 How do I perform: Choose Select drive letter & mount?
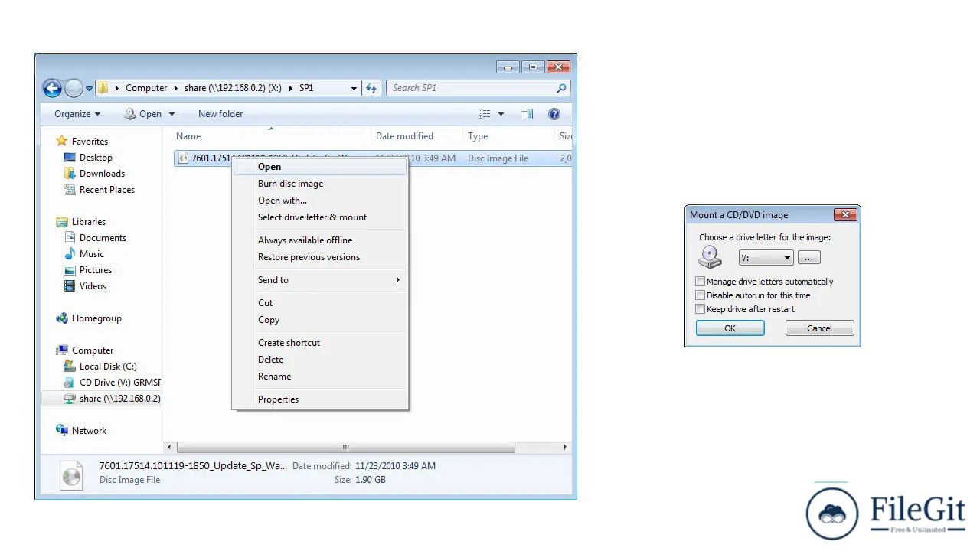(x=321, y=217)
